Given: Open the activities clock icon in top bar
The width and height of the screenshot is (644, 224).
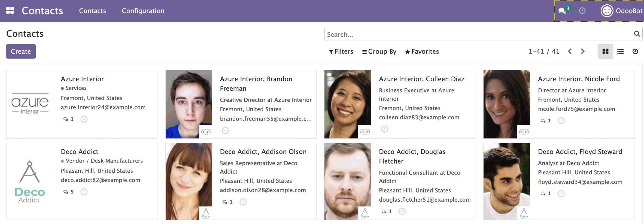Looking at the screenshot, I should click(582, 11).
